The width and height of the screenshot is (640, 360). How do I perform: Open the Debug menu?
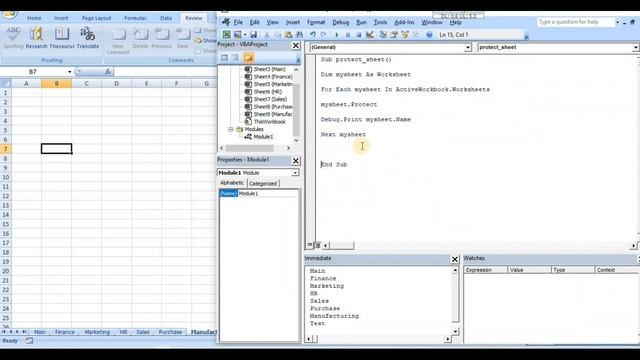coord(340,22)
